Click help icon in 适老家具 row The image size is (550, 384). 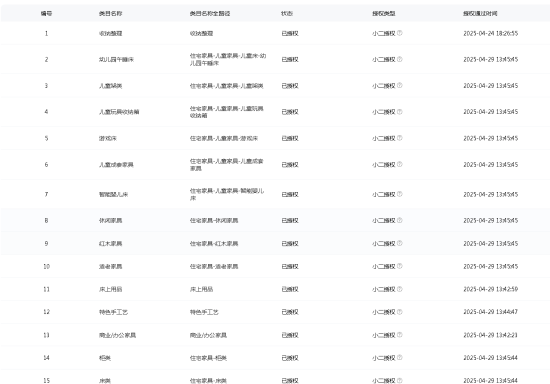point(400,266)
